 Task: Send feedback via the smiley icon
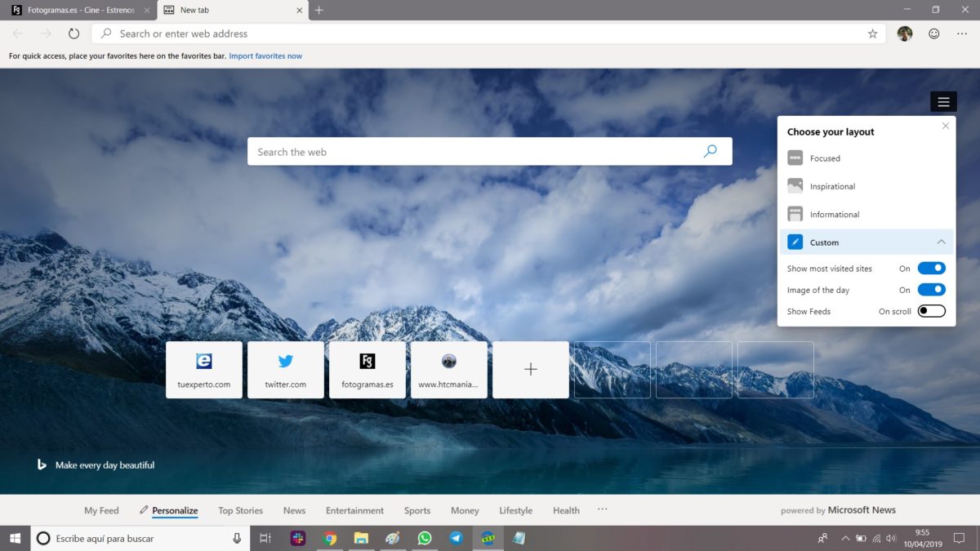(x=932, y=33)
